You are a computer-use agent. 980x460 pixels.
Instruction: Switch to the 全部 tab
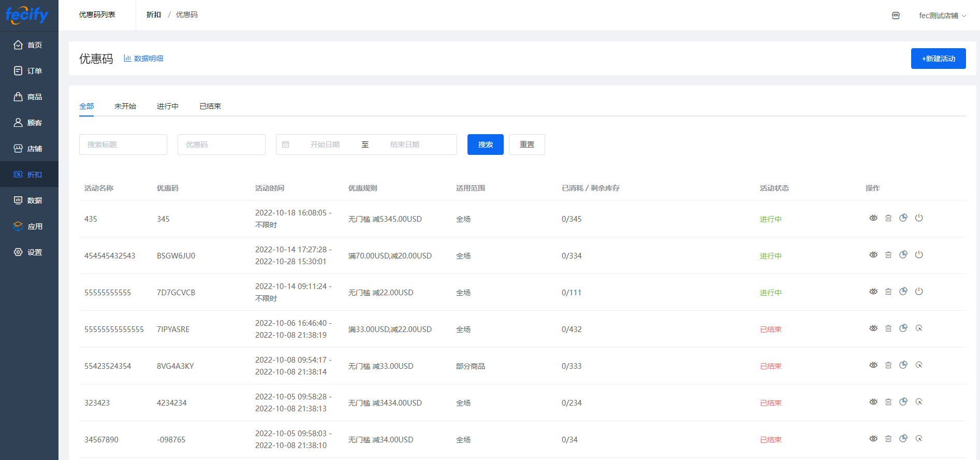pyautogui.click(x=86, y=106)
